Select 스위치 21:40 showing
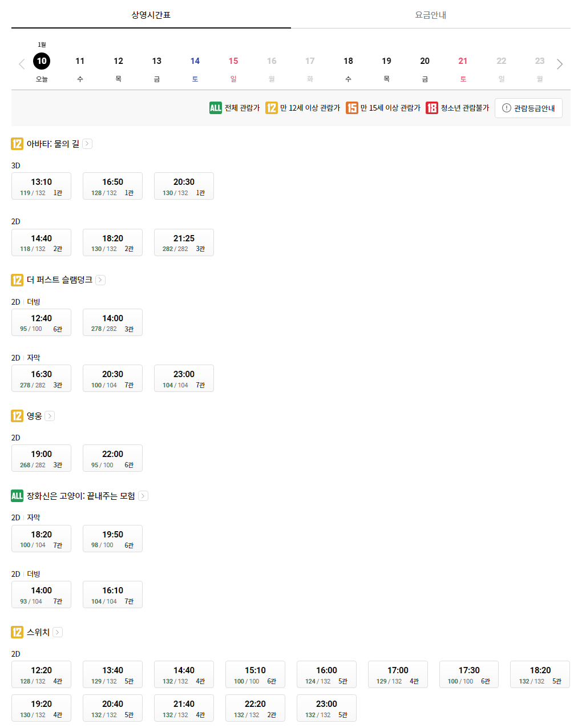This screenshot has height=728, width=582. 184,708
